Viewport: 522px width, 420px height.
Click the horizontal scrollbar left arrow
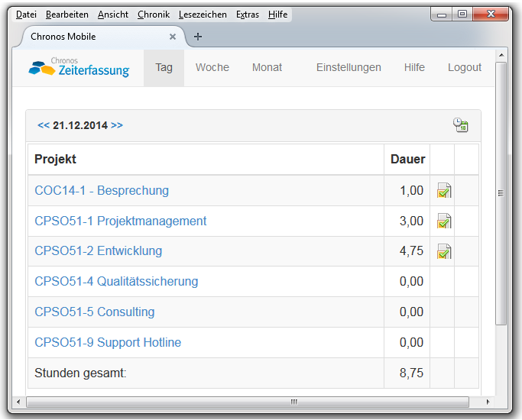click(x=18, y=402)
